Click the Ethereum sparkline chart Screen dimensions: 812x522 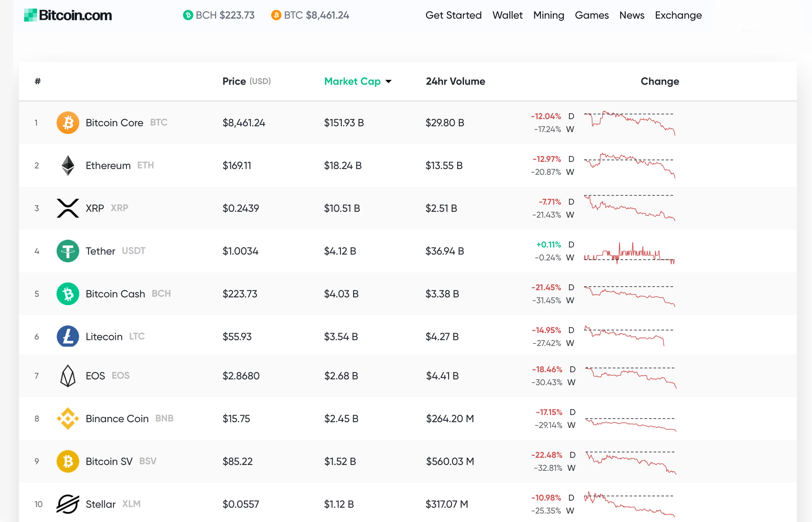tap(630, 165)
